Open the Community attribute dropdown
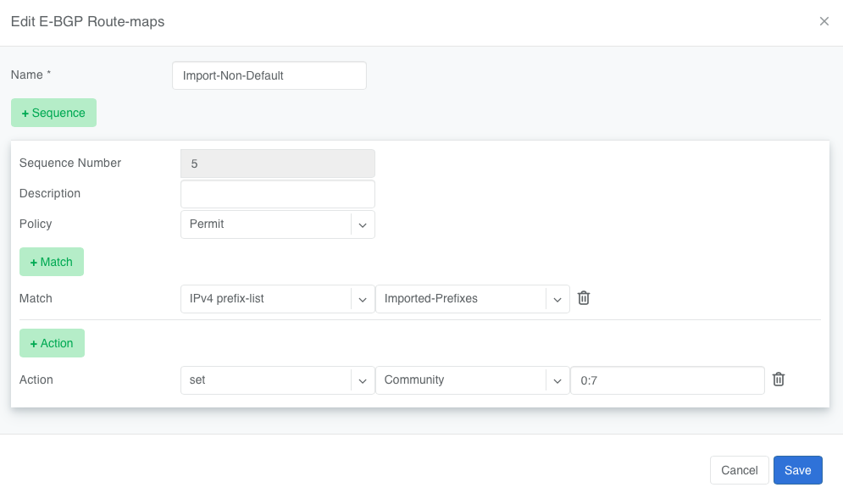843x504 pixels. [x=461, y=380]
